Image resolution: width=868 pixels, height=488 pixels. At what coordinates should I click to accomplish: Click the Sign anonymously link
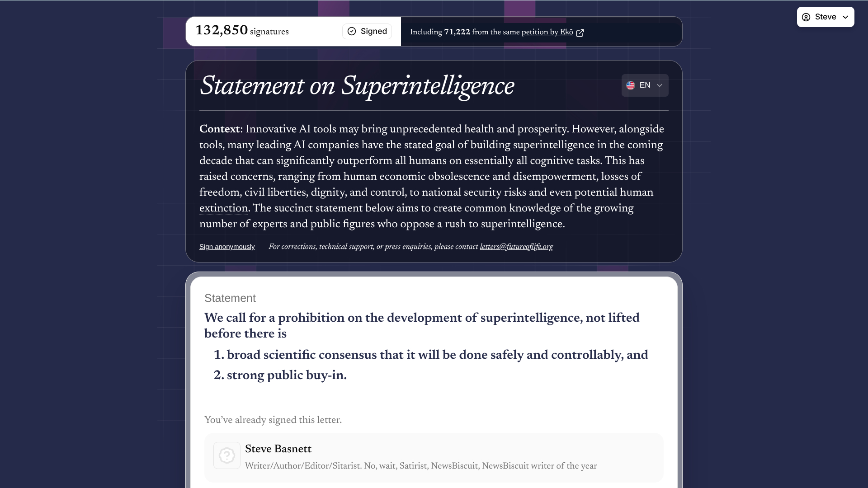click(x=227, y=247)
